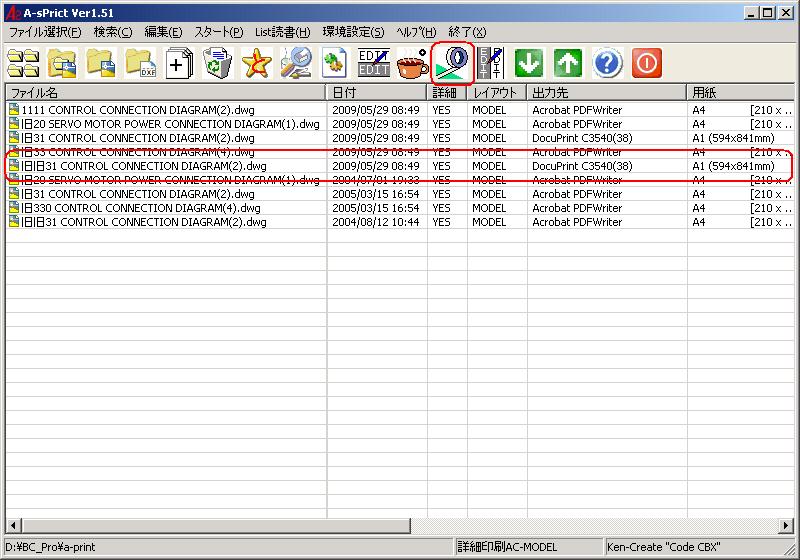Open help with blue question mark icon
This screenshot has height=560, width=800.
(x=607, y=64)
